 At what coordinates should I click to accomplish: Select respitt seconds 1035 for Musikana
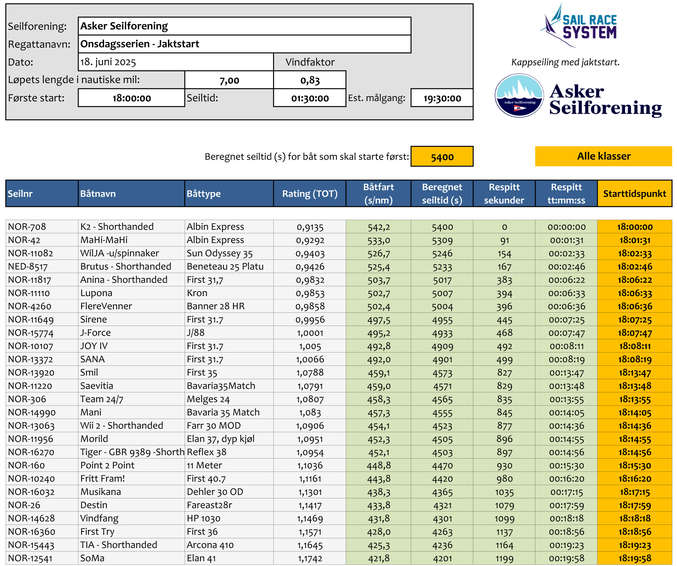(504, 492)
